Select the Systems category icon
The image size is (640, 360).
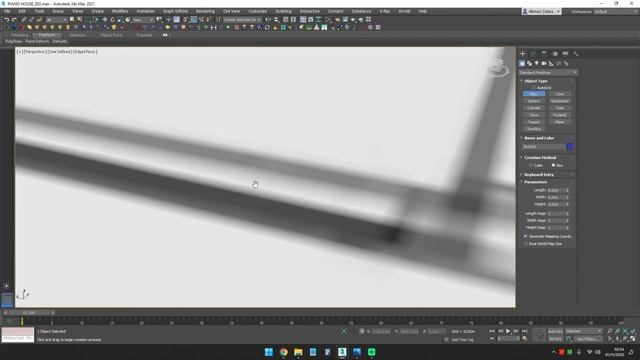tap(566, 64)
